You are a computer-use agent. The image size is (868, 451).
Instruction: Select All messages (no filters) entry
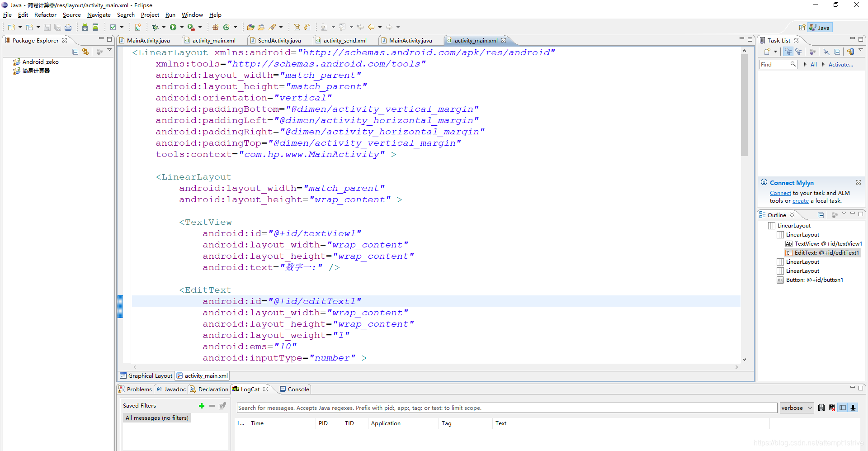tap(157, 418)
